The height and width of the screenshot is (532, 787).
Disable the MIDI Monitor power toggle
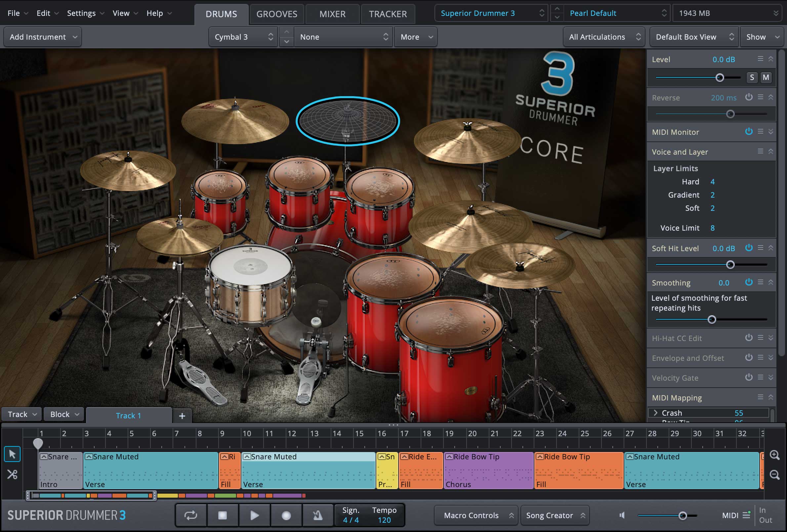749,132
